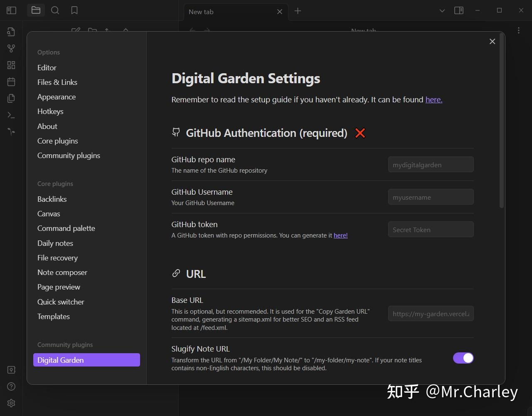Toggle the left sidebar panel icon
The width and height of the screenshot is (532, 416).
[x=11, y=10]
